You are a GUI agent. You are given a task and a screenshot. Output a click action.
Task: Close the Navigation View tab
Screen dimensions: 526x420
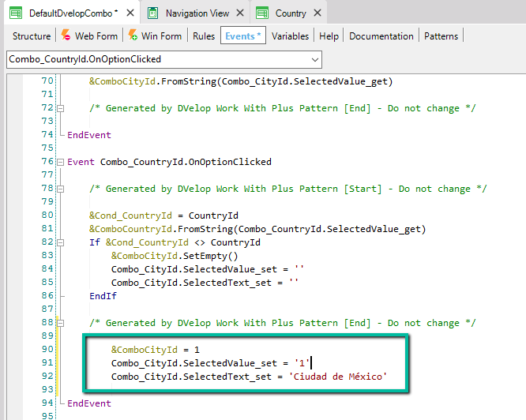(240, 13)
